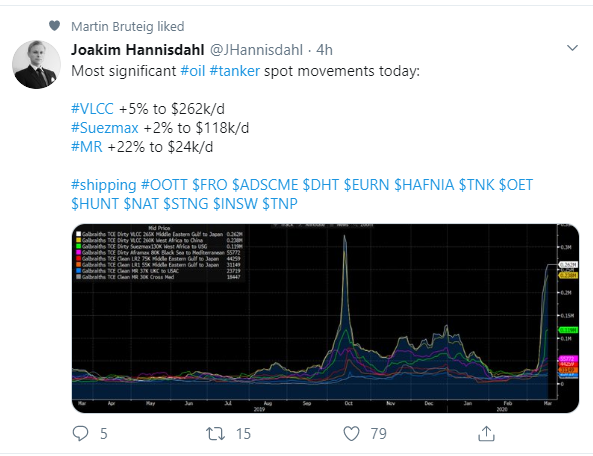Expand the tweet options chevron
593x456 pixels.
coord(572,48)
